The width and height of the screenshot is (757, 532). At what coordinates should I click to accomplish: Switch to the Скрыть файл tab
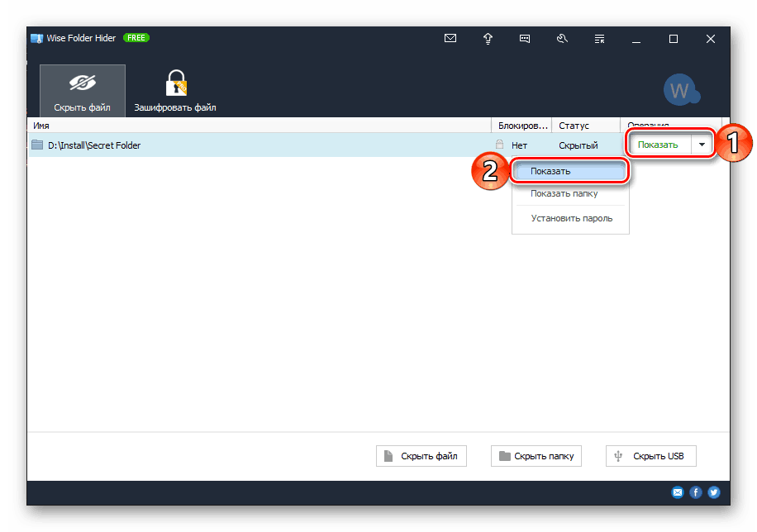[x=82, y=89]
